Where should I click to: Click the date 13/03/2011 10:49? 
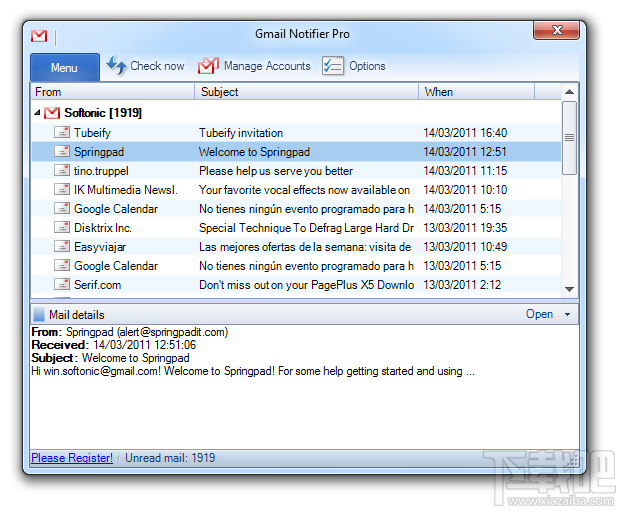pyautogui.click(x=465, y=247)
